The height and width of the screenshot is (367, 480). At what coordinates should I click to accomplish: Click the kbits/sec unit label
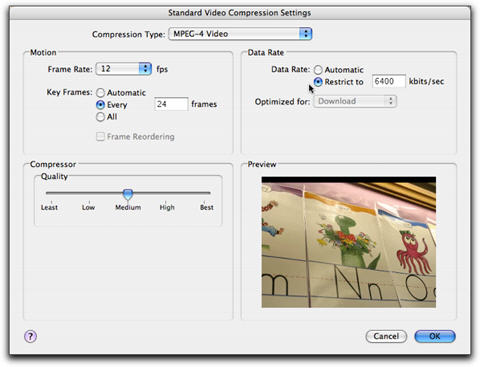pos(426,81)
